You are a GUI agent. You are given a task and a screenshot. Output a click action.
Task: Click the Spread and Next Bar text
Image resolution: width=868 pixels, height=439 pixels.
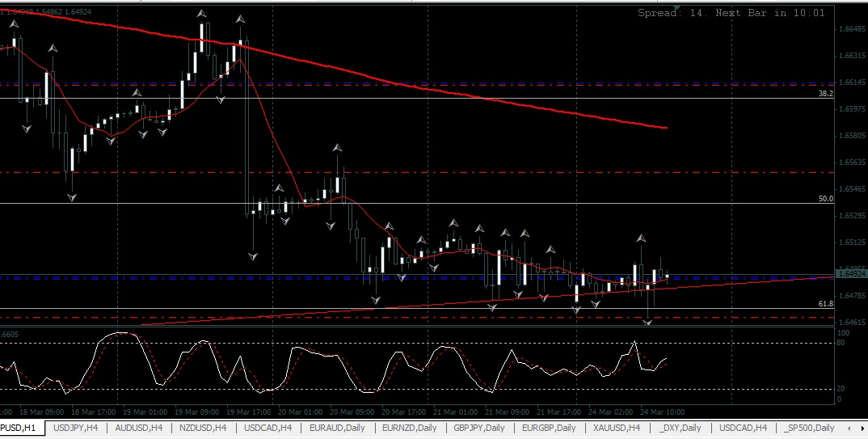click(x=731, y=13)
